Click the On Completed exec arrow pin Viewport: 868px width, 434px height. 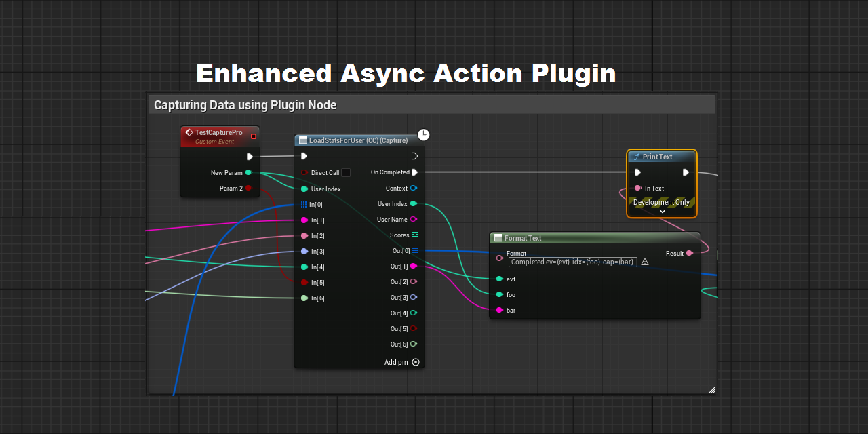[414, 172]
